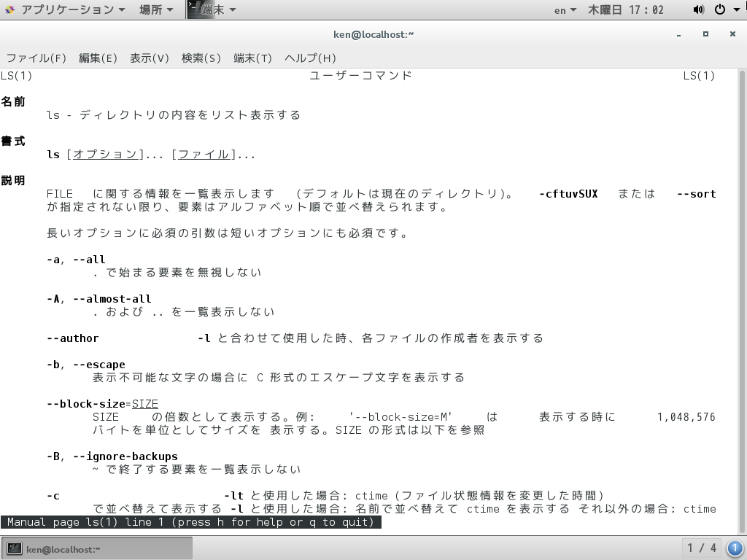
Task: Click the 説明 section heading
Action: pos(13,181)
